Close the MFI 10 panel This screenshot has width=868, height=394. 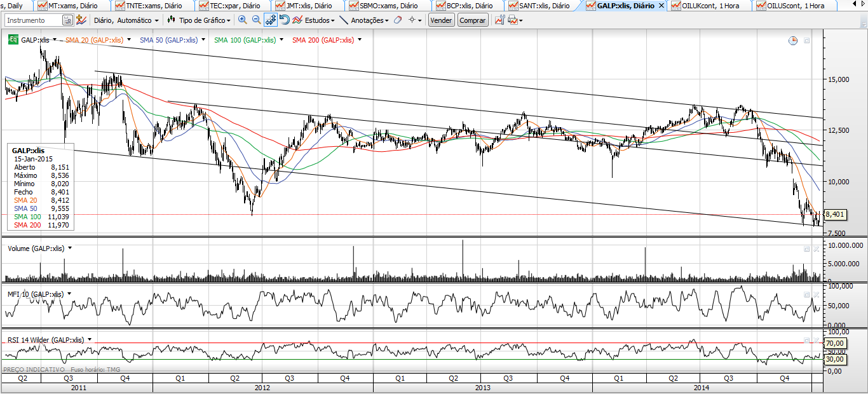(x=816, y=295)
